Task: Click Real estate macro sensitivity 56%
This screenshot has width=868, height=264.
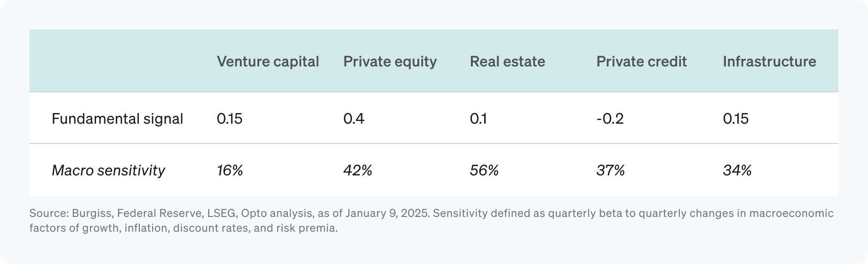Action: point(484,170)
